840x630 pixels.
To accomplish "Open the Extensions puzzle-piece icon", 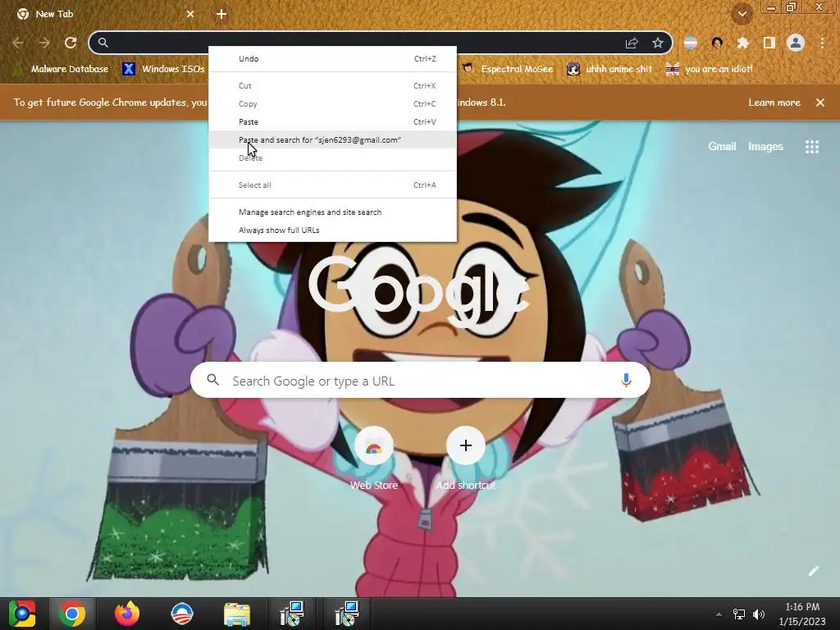I will tap(743, 43).
